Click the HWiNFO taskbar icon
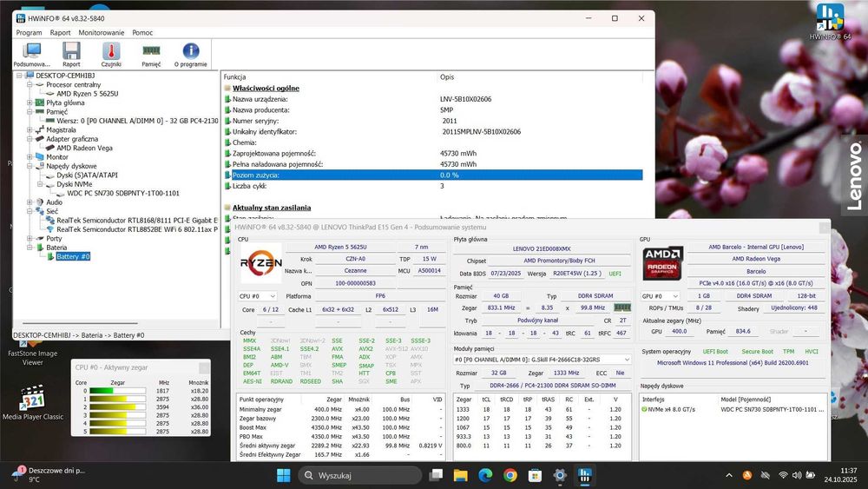 (x=584, y=475)
